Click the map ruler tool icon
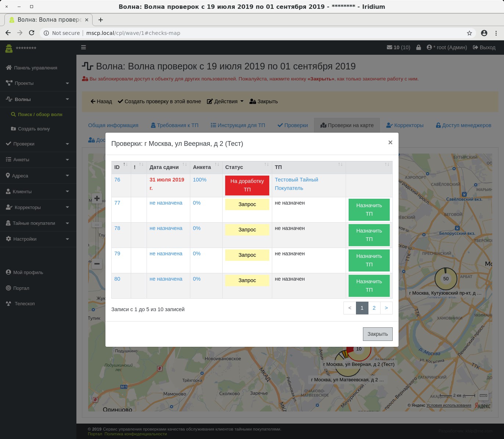This screenshot has height=439, width=504. coord(483,395)
